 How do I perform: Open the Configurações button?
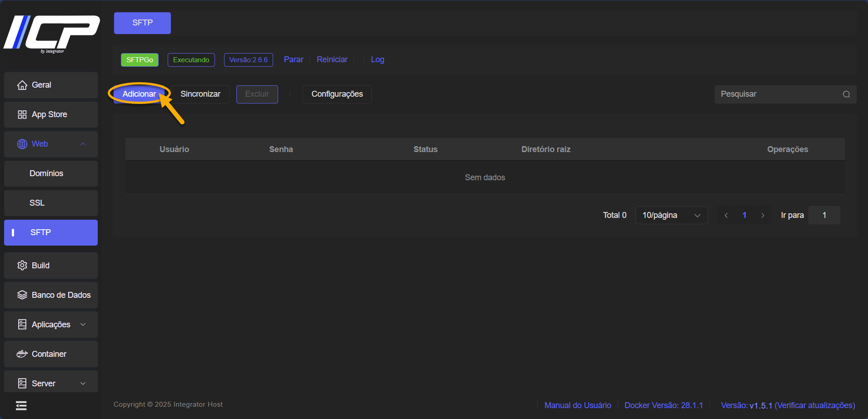(337, 94)
